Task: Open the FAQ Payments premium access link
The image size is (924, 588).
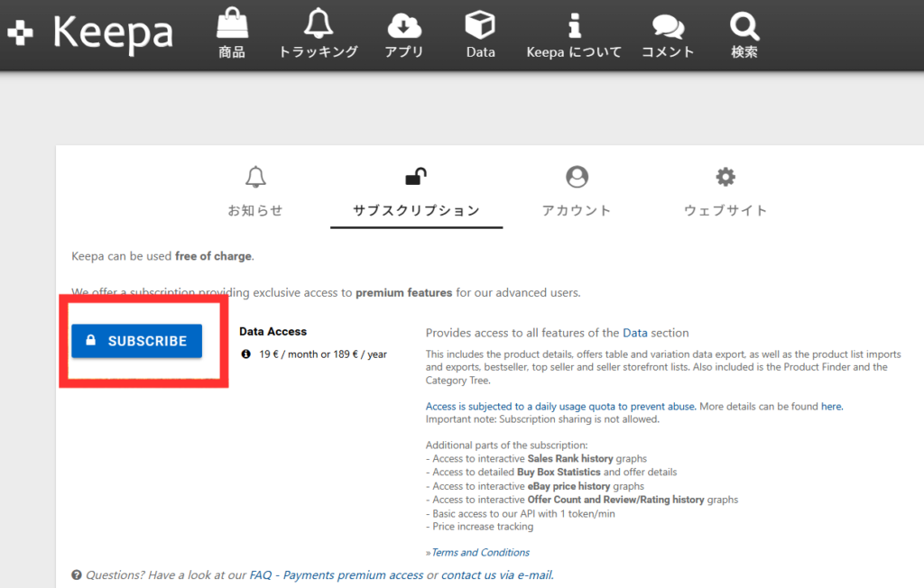Action: pos(337,575)
